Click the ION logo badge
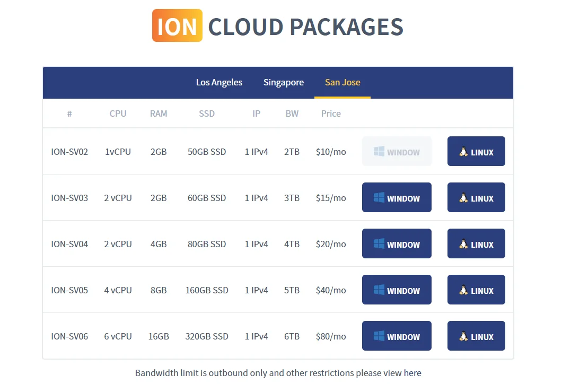562x392 pixels. tap(177, 26)
